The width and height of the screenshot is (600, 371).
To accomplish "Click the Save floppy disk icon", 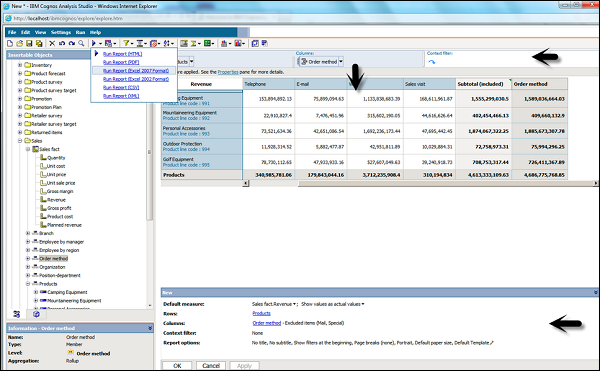I will point(29,44).
